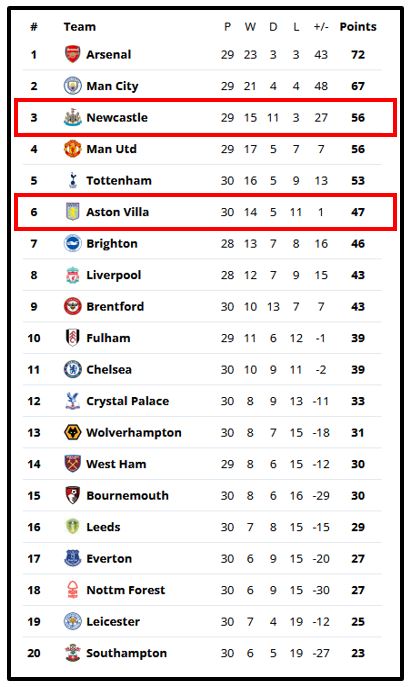Image resolution: width=409 pixels, height=687 pixels.
Task: Click the Newcastle club crest
Action: click(x=73, y=117)
